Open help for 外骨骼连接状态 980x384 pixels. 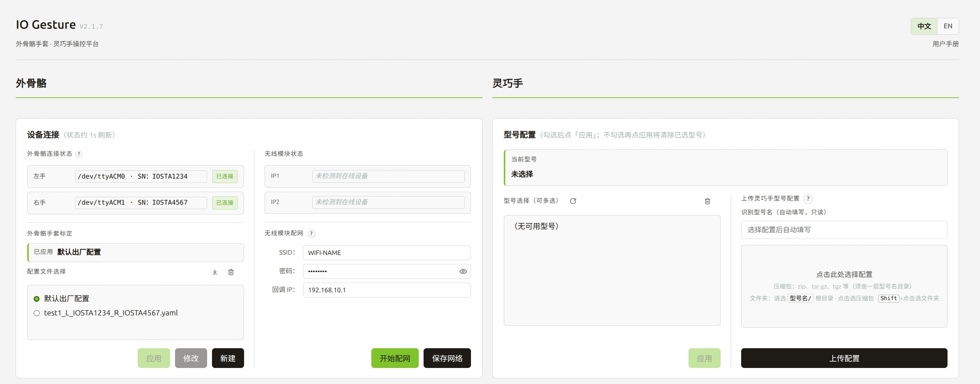pyautogui.click(x=79, y=154)
